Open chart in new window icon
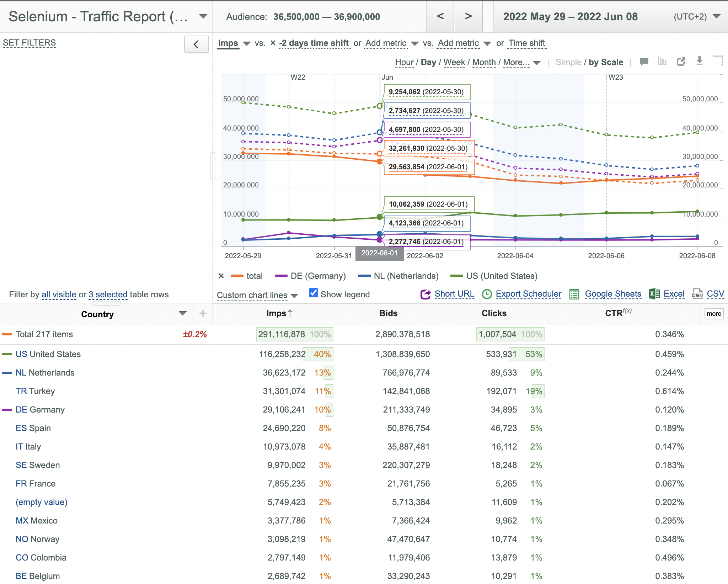The height and width of the screenshot is (584, 728). [681, 62]
